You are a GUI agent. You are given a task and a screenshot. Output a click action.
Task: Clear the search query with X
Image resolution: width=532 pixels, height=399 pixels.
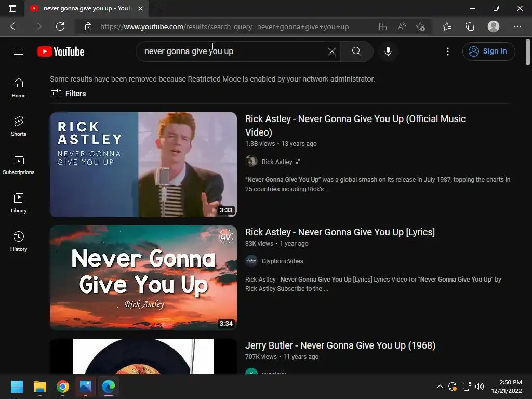(332, 51)
